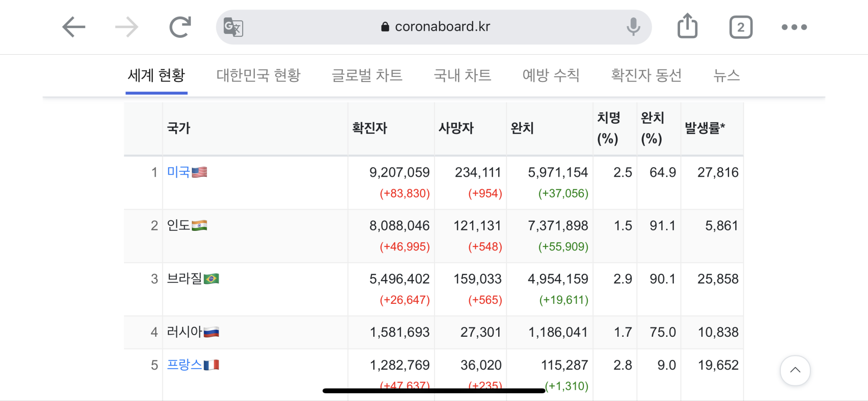Screen dimensions: 868x401
Task: Switch to the 뉴스 tab
Action: click(x=727, y=76)
